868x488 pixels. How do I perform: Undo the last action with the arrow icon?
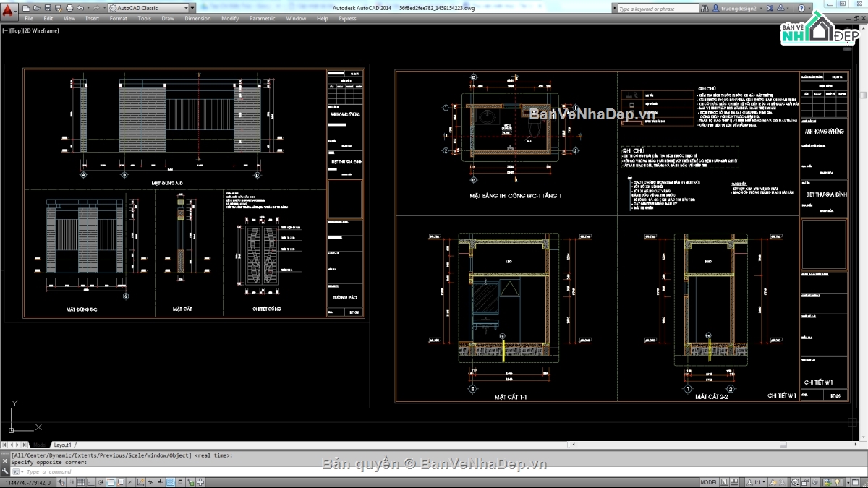(82, 8)
